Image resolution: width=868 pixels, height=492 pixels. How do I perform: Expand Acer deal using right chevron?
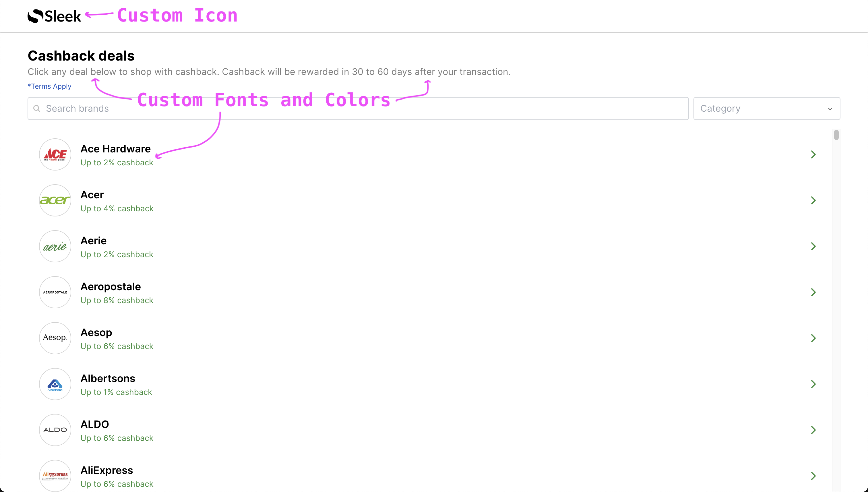click(813, 200)
